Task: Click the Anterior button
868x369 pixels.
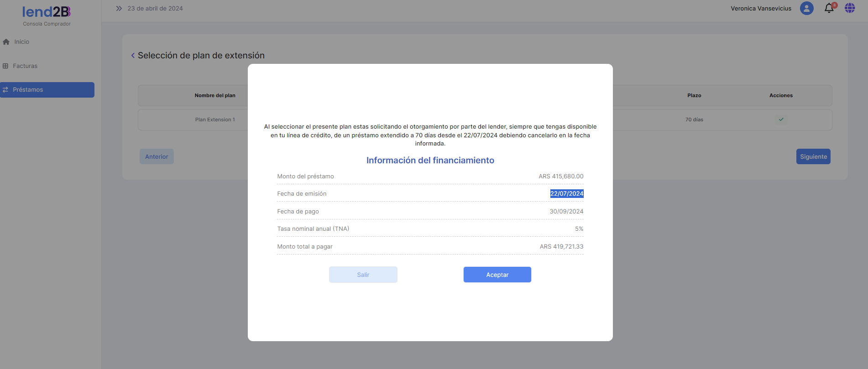Action: point(157,156)
